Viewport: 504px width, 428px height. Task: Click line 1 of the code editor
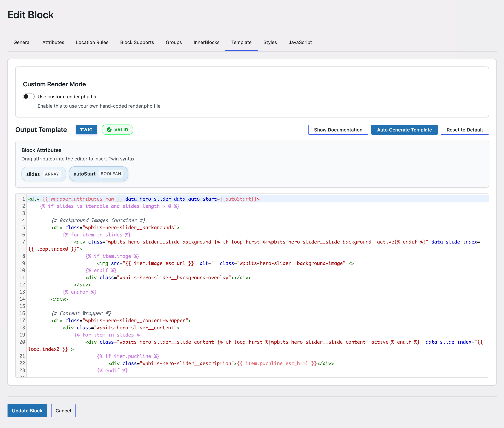257,199
